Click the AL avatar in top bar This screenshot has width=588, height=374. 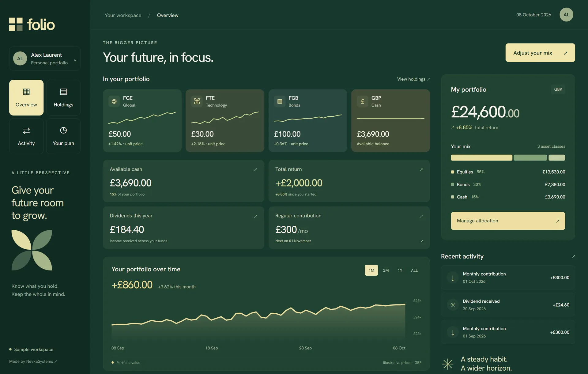point(566,15)
